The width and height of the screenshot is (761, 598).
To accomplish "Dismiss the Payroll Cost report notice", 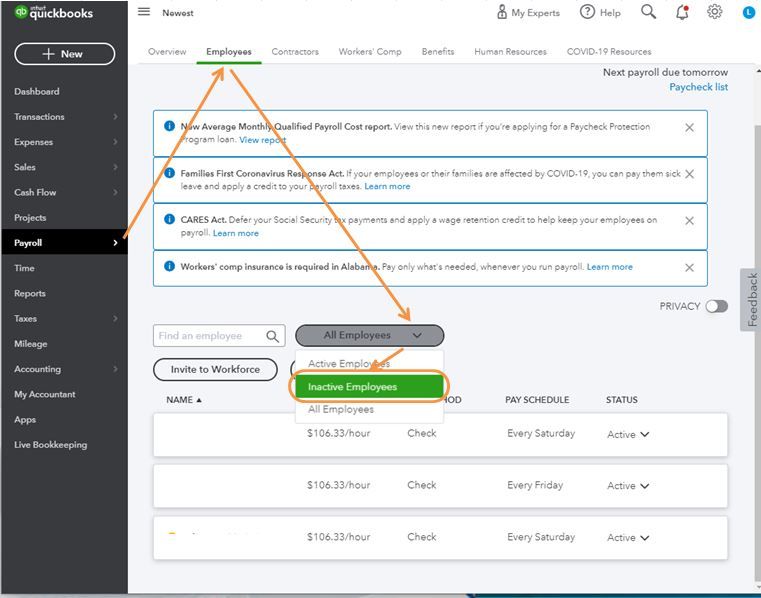I will point(689,128).
